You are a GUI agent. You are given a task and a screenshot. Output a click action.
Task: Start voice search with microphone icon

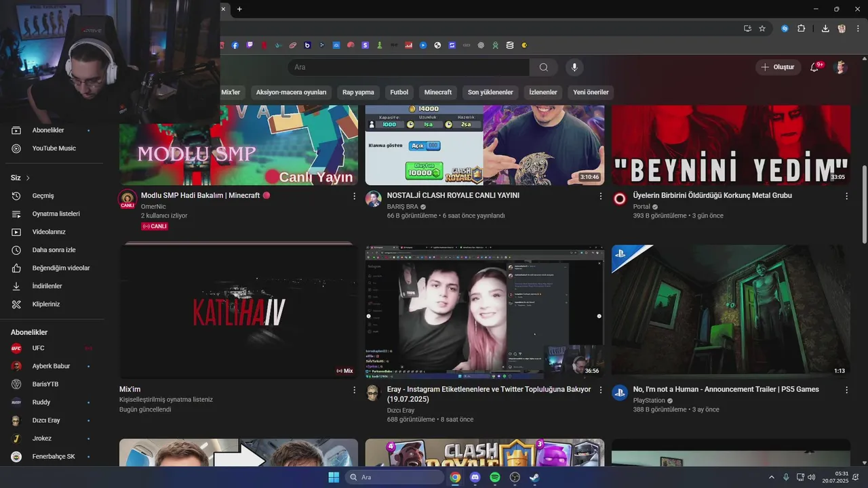tap(574, 67)
